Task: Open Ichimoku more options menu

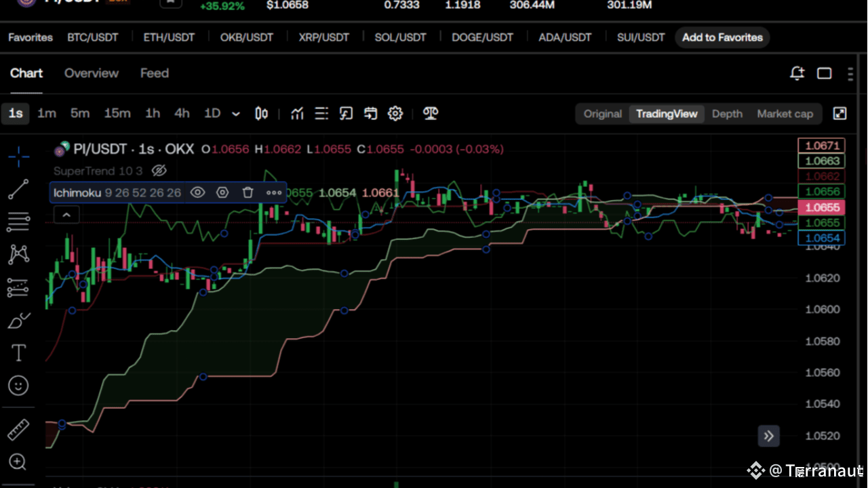Action: point(274,192)
